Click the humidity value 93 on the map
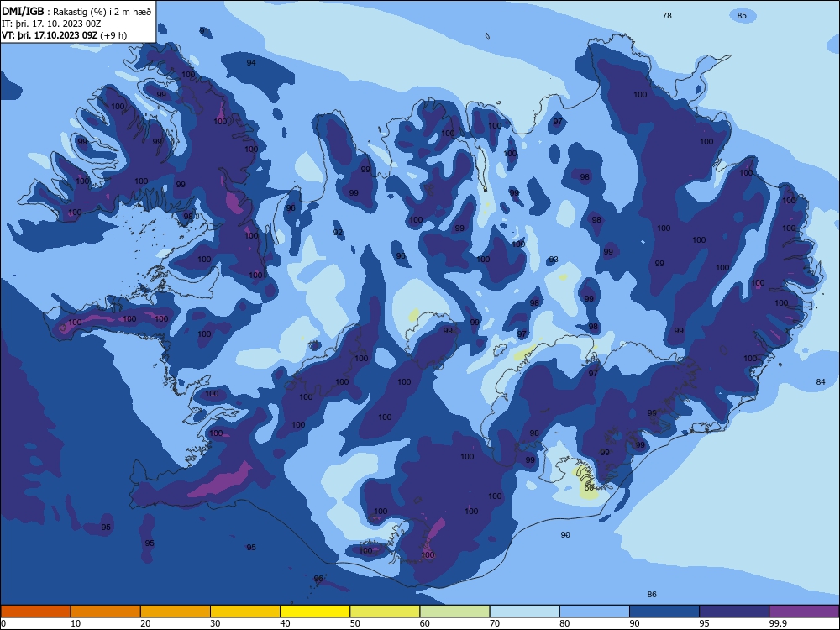840x630 pixels. point(554,260)
